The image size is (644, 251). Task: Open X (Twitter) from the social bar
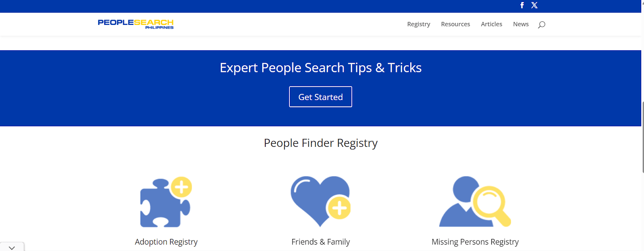pos(534,5)
